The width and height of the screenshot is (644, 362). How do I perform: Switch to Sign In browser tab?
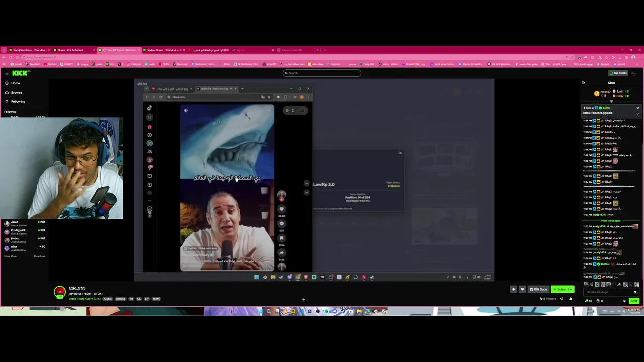[x=254, y=50]
